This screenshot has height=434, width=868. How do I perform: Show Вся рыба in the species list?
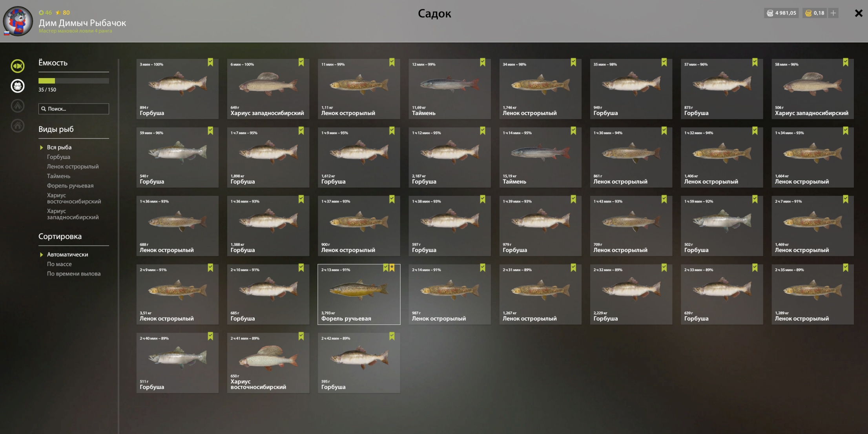point(59,148)
